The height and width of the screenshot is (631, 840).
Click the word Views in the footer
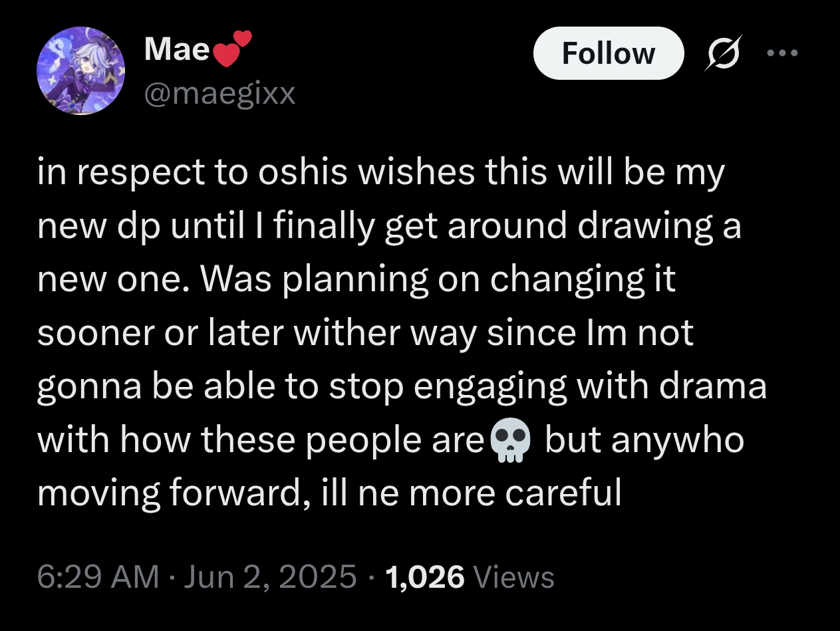[513, 577]
